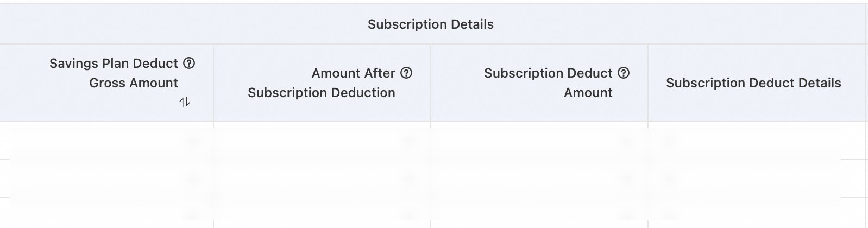Select first row's Subscription Deduct Amount cell
This screenshot has width=868, height=228.
pos(539,141)
